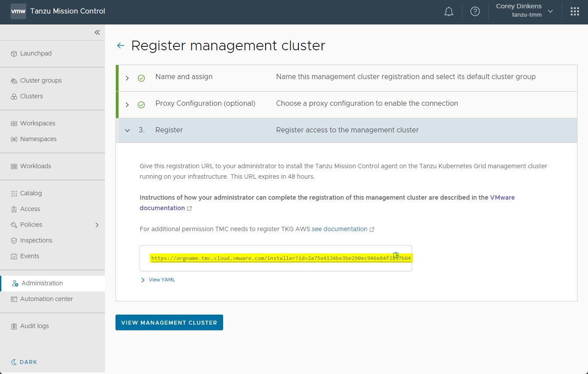Viewport: 588px width, 374px height.
Task: Click VIEW MANAGEMENT CLUSTER button
Action: [169, 322]
